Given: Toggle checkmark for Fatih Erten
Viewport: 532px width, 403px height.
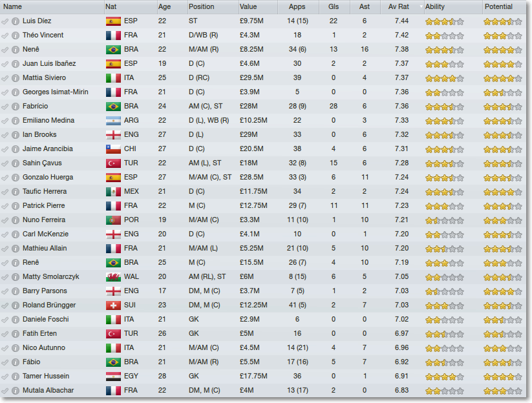Looking at the screenshot, I should [x=5, y=334].
